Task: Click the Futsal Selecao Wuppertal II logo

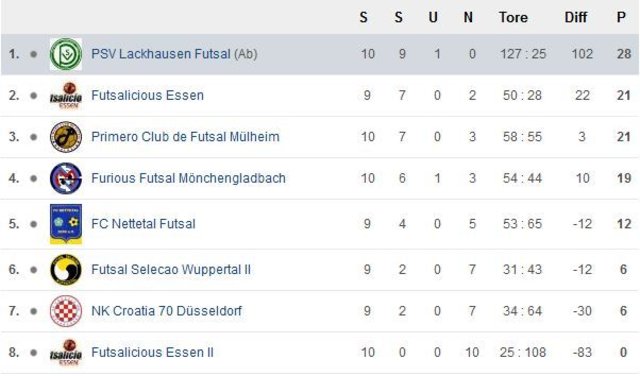Action: coord(66,270)
